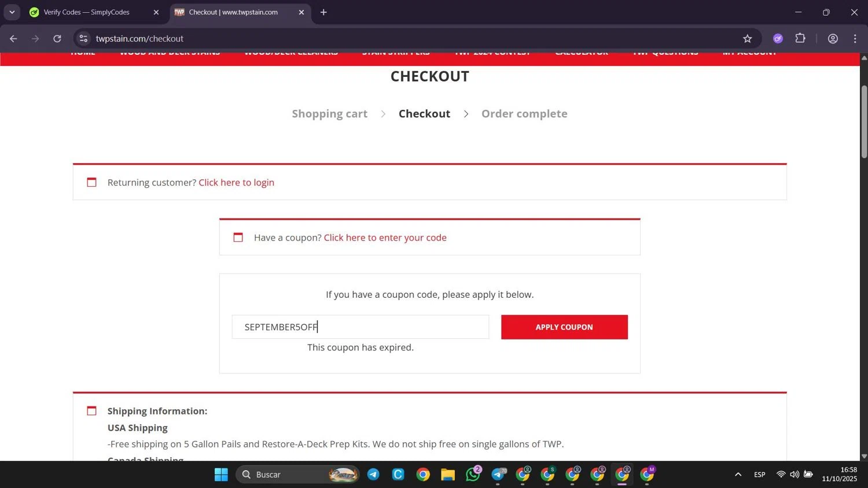
Task: Click 'If you have a coupon code' text
Action: click(429, 295)
